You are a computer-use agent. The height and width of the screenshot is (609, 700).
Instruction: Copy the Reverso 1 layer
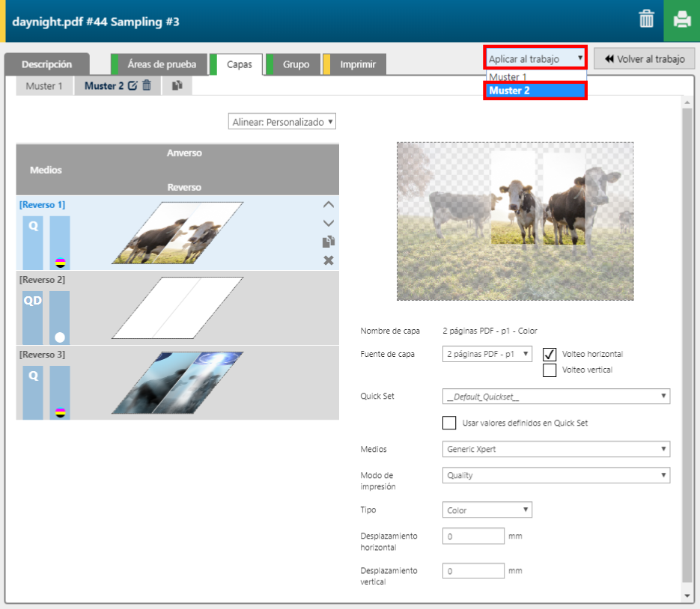pos(328,242)
